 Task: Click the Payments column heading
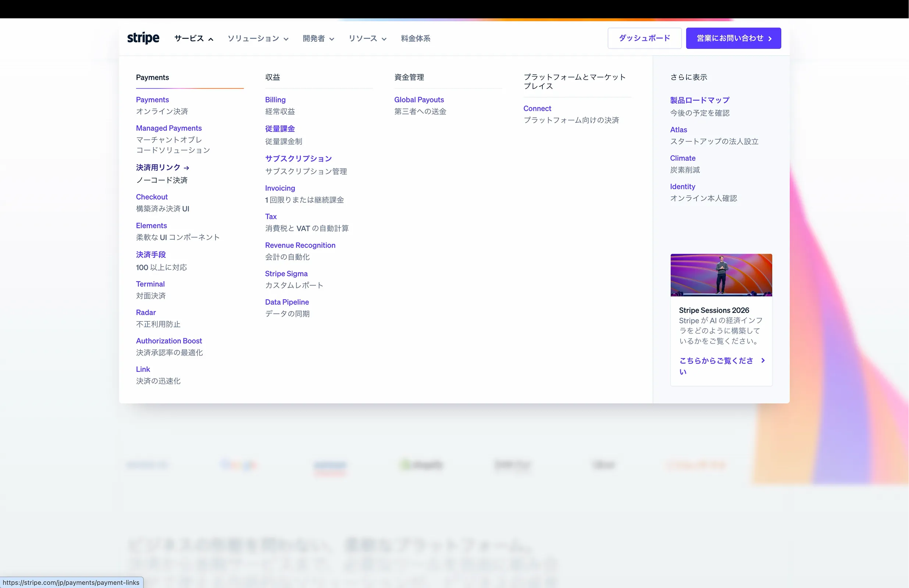coord(152,77)
